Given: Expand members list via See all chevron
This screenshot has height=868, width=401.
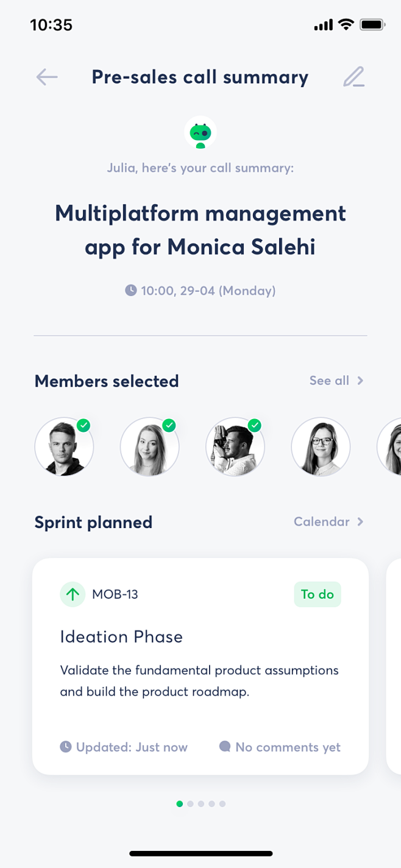Looking at the screenshot, I should [360, 381].
